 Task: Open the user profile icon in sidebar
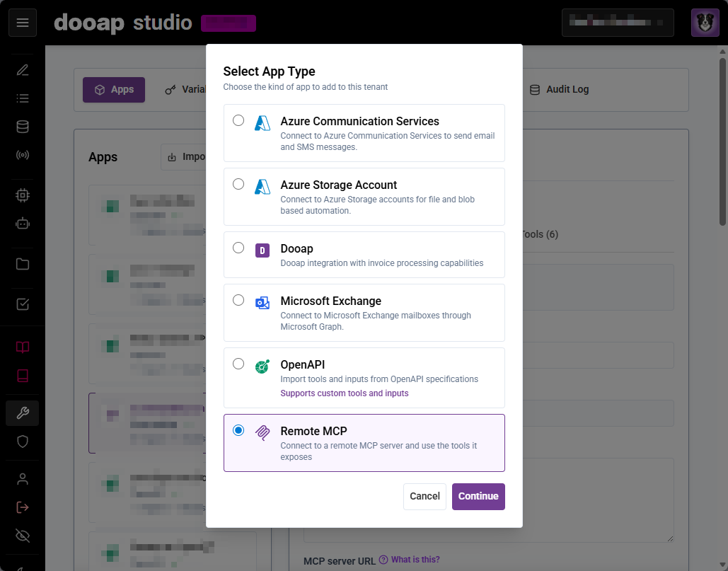coord(23,479)
